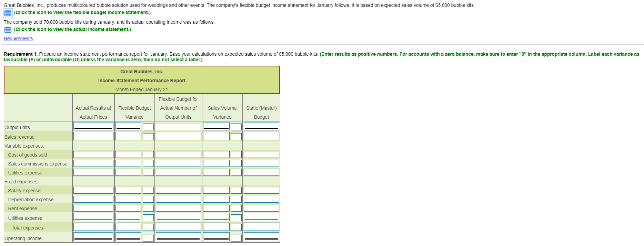The height and width of the screenshot is (246, 644).
Task: Click Total expenses Flexible Budget for Actual field
Action: (178, 227)
